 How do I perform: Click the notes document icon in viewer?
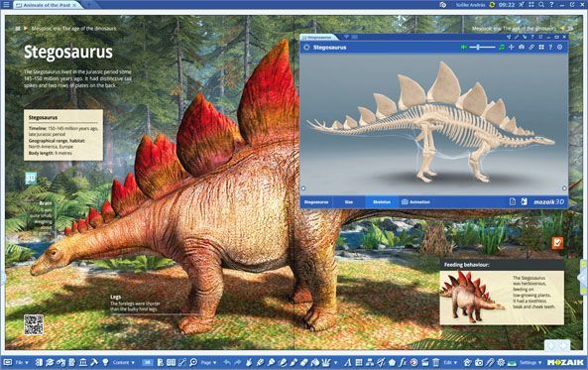tap(513, 202)
